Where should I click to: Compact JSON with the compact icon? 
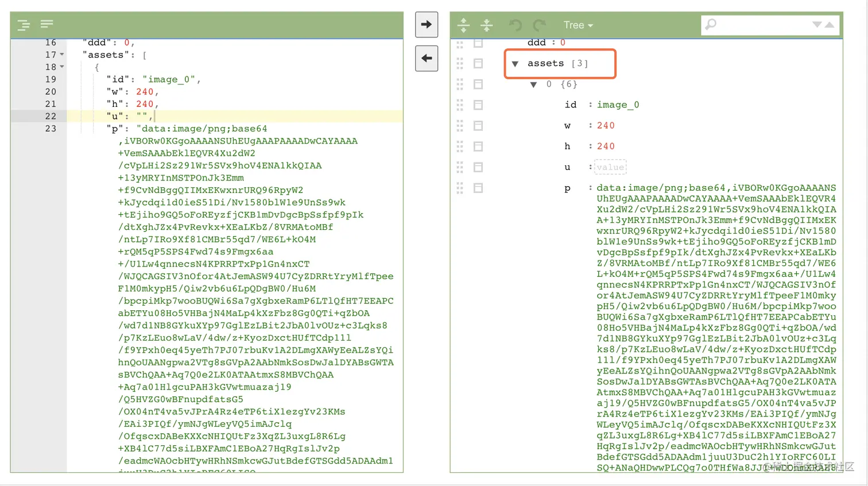(47, 24)
